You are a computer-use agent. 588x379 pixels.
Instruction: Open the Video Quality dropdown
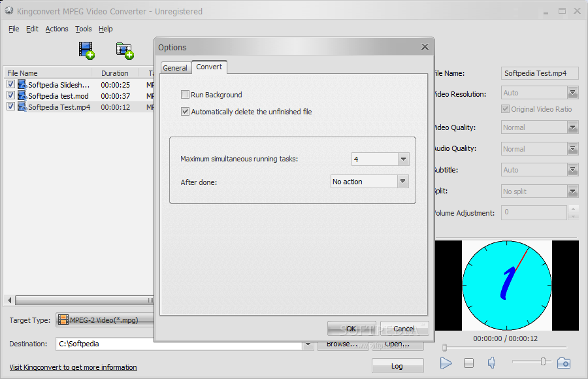(572, 127)
